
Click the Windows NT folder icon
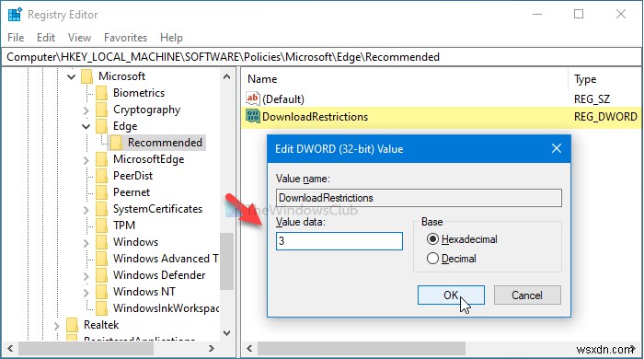pos(102,292)
